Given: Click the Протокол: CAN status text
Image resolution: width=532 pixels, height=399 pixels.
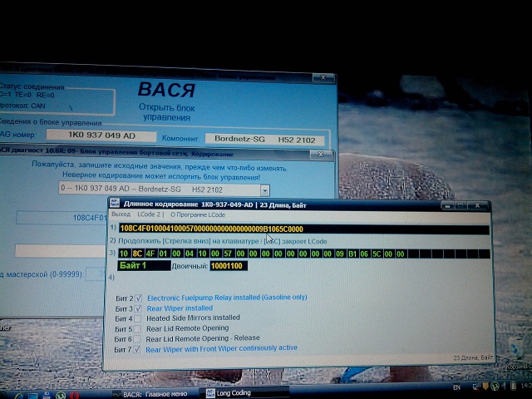Looking at the screenshot, I should pos(22,106).
